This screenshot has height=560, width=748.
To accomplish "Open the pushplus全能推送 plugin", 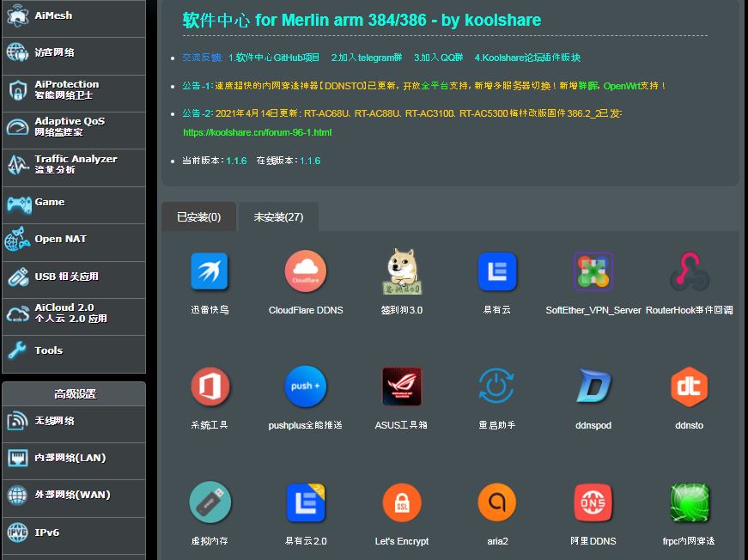I will click(x=306, y=387).
